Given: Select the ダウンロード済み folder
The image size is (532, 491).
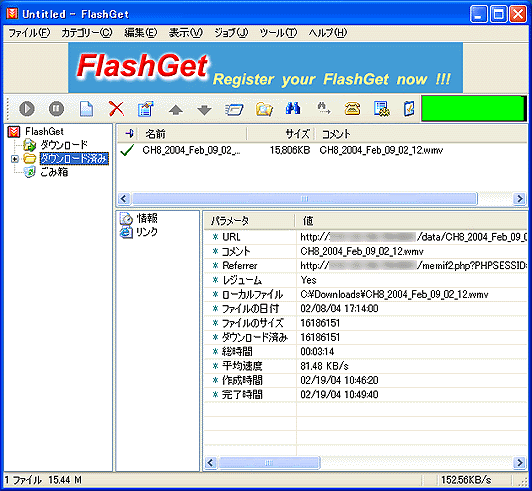Looking at the screenshot, I should 74,158.
